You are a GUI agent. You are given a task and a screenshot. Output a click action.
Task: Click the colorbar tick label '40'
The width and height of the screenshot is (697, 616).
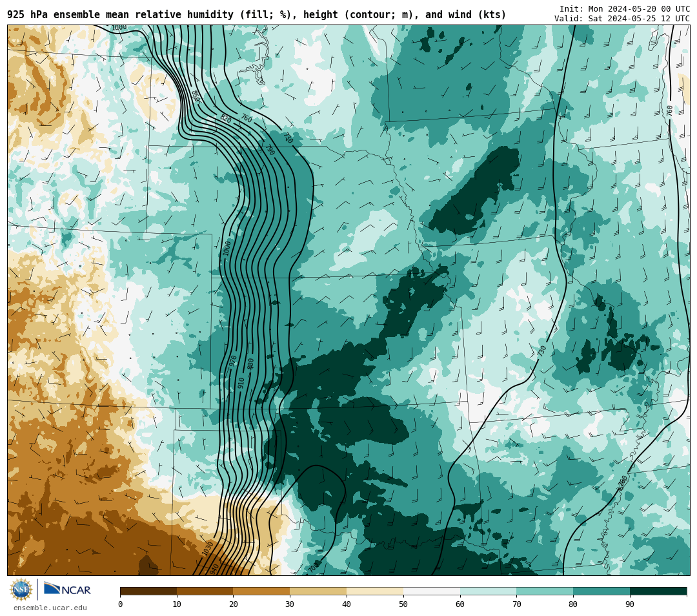pyautogui.click(x=347, y=604)
